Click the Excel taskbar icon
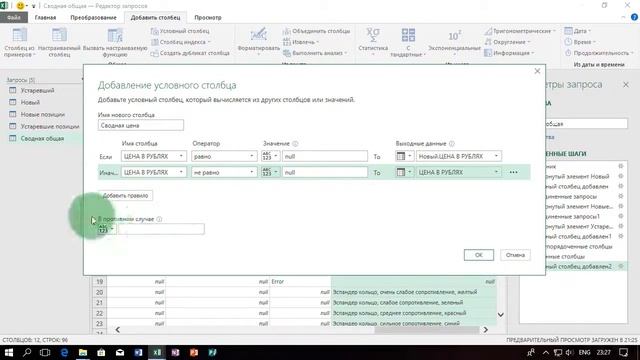 (x=157, y=352)
